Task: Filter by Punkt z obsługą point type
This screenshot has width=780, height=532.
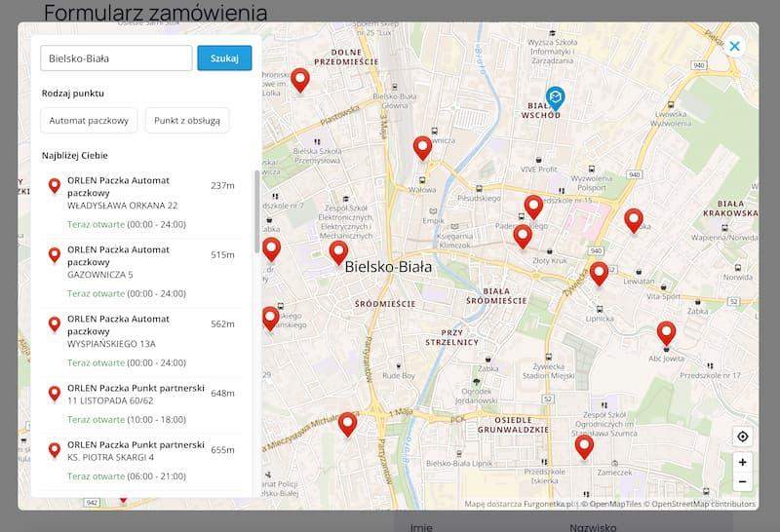Action: click(187, 120)
